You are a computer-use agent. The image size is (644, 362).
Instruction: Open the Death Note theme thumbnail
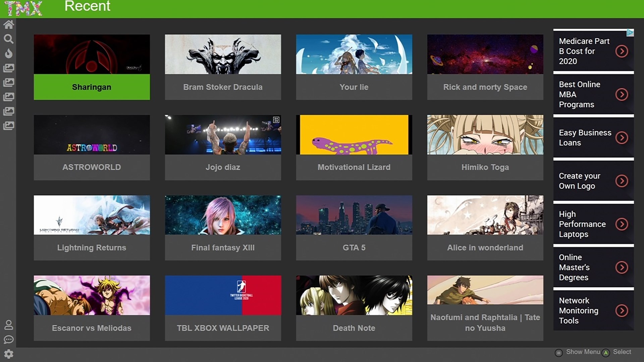tap(354, 295)
